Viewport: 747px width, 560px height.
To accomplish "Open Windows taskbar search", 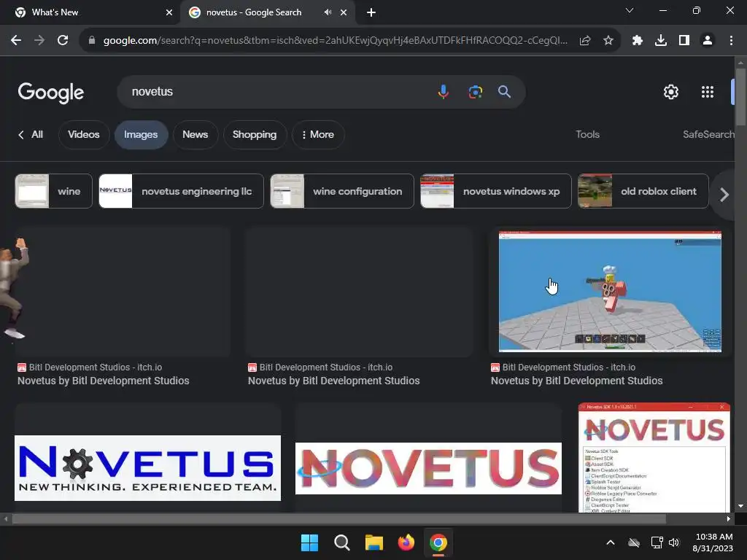I will click(x=341, y=542).
